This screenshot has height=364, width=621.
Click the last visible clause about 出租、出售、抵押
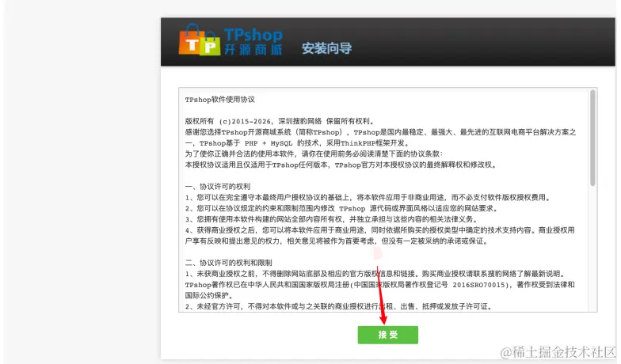click(x=339, y=306)
